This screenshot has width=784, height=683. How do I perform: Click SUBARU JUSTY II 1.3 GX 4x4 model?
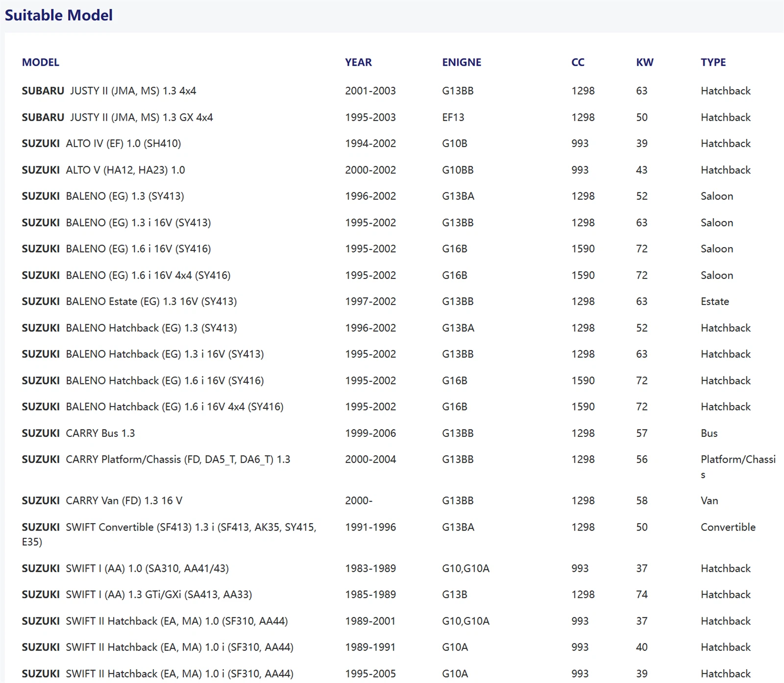117,117
